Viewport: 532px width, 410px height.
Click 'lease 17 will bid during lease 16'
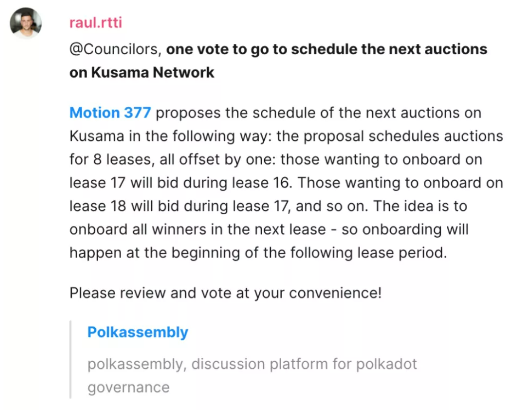point(180,183)
